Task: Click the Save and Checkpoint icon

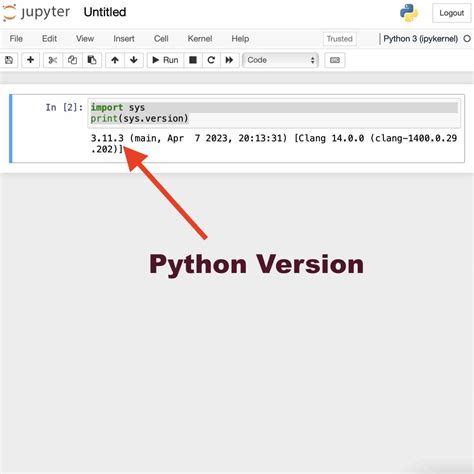Action: (9, 60)
